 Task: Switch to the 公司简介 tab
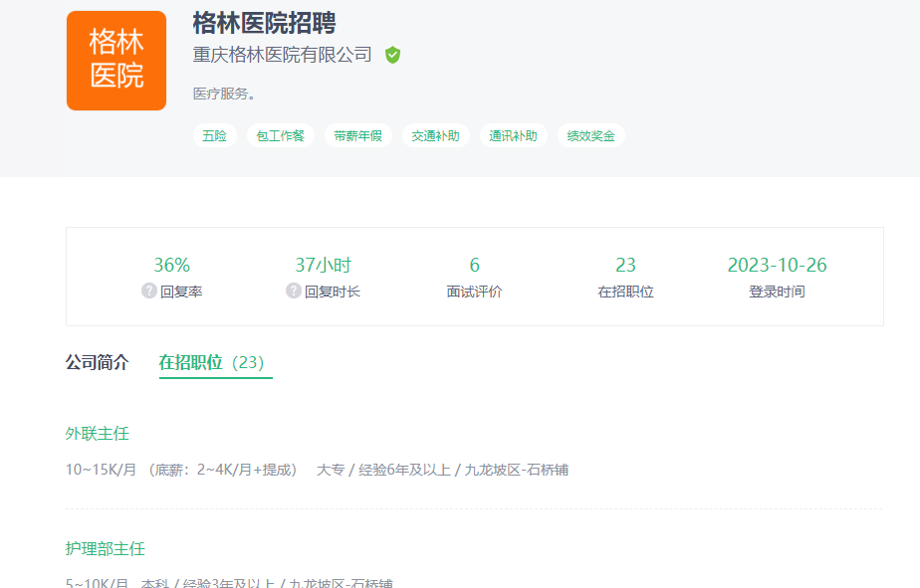point(97,362)
